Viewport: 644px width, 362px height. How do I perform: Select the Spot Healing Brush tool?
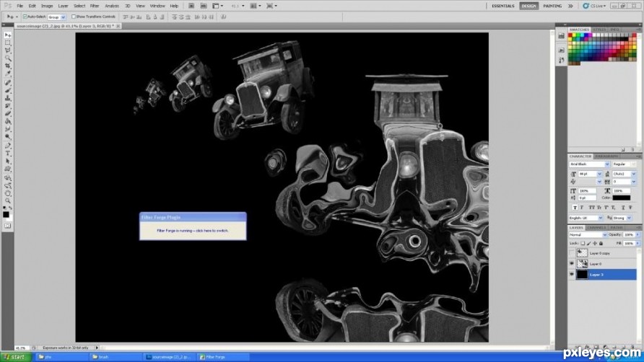pos(8,83)
